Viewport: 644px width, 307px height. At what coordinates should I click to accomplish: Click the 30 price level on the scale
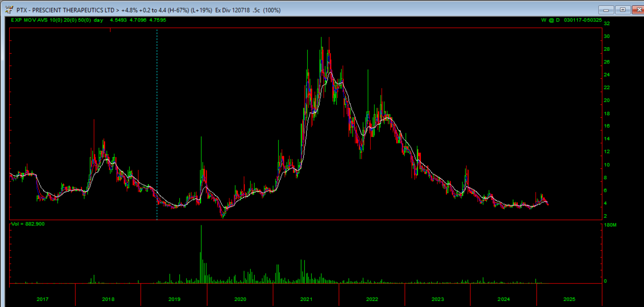point(607,36)
